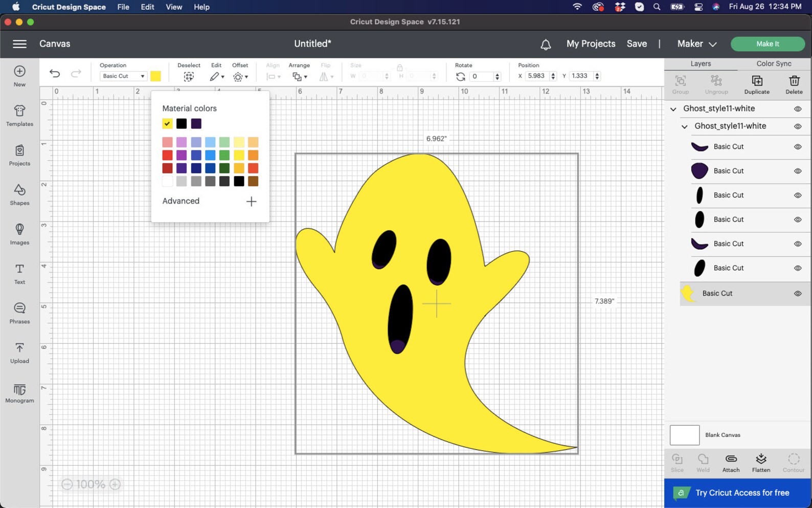812x508 pixels.
Task: Click the New project icon
Action: coord(19,71)
